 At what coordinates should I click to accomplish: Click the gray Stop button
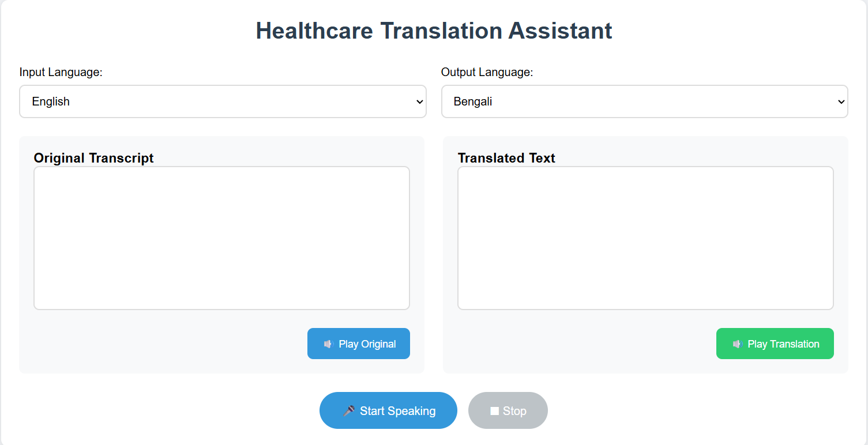pos(508,410)
